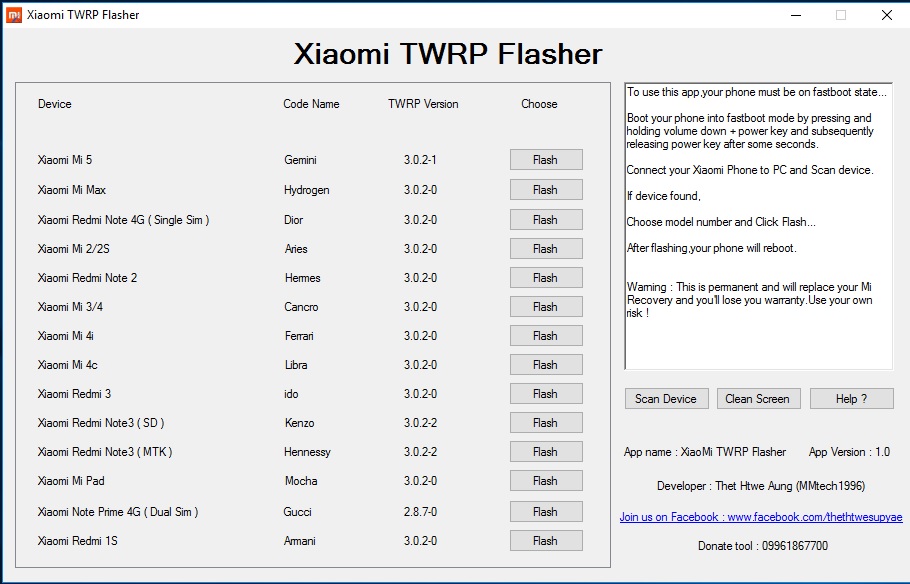Click inside the instructions text box
This screenshot has width=910, height=584.
coord(759,226)
